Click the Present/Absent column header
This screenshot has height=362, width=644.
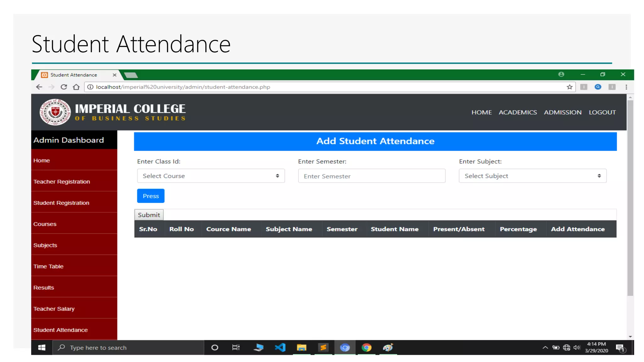[459, 229]
